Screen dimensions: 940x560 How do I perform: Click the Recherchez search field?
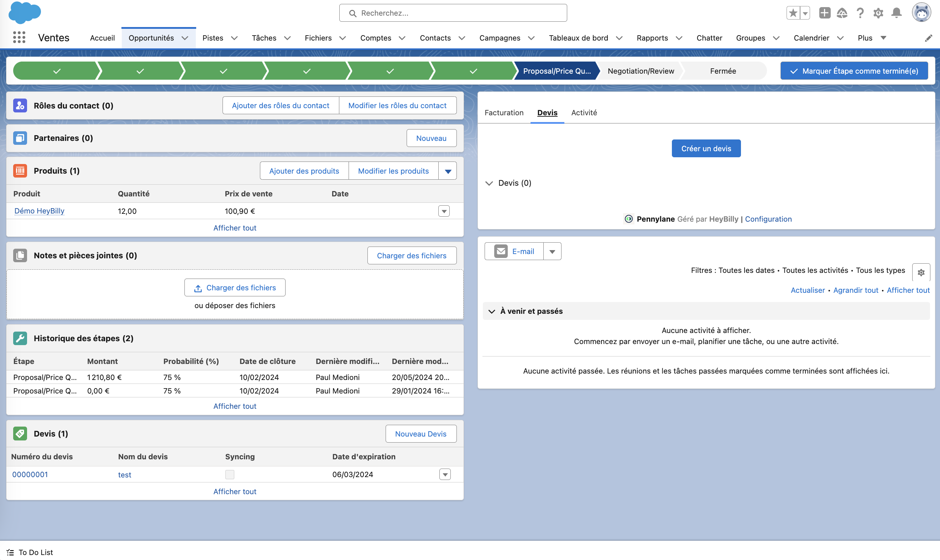click(453, 13)
